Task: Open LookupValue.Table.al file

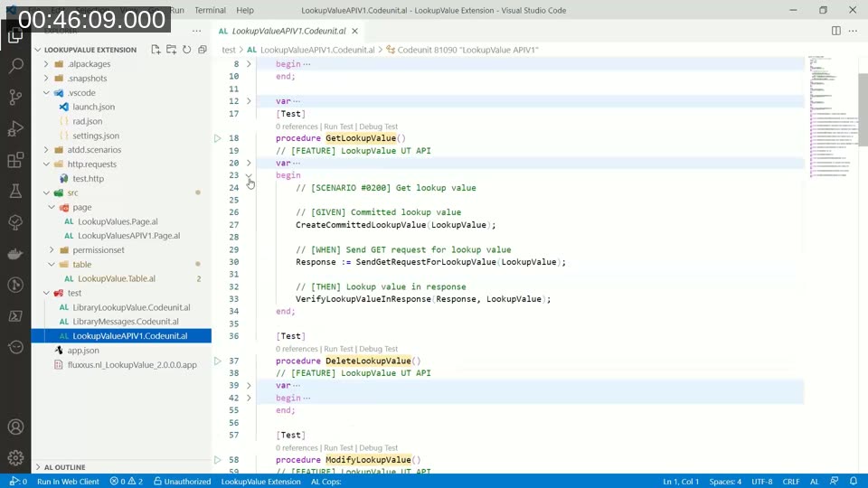Action: coord(117,278)
